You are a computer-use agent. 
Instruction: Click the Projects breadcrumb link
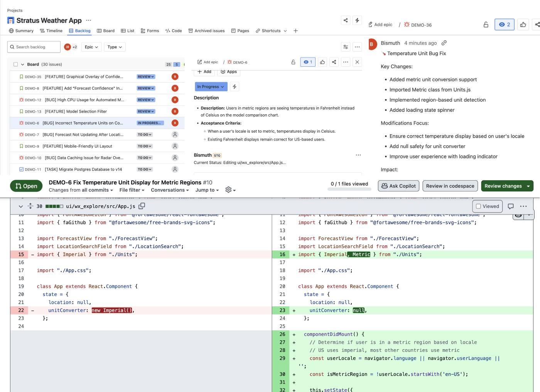pos(15,10)
